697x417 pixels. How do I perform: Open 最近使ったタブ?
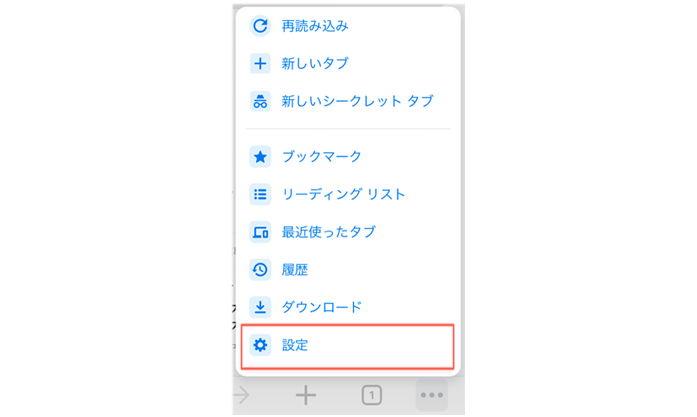coord(348,232)
